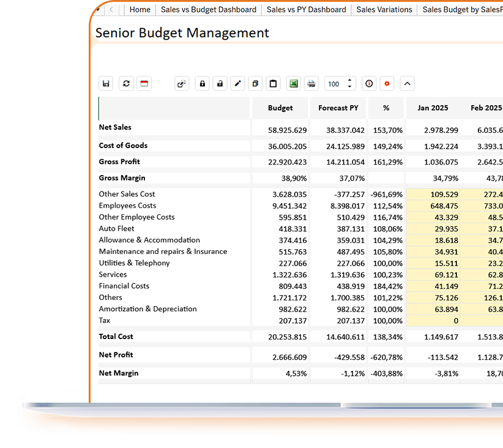Viewport: 503px width, 448px height.
Task: Switch to Sales Variations tab
Action: [383, 10]
